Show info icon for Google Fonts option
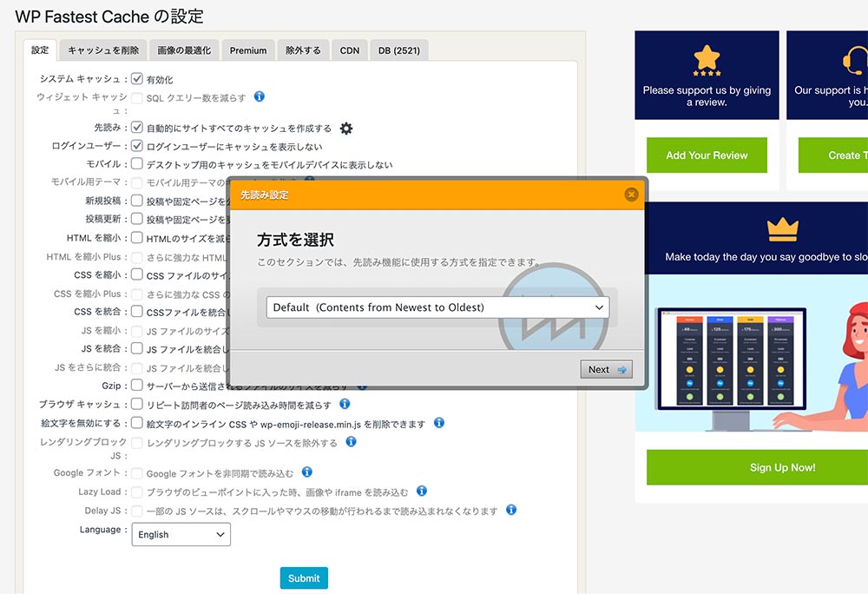This screenshot has height=594, width=868. click(x=306, y=472)
